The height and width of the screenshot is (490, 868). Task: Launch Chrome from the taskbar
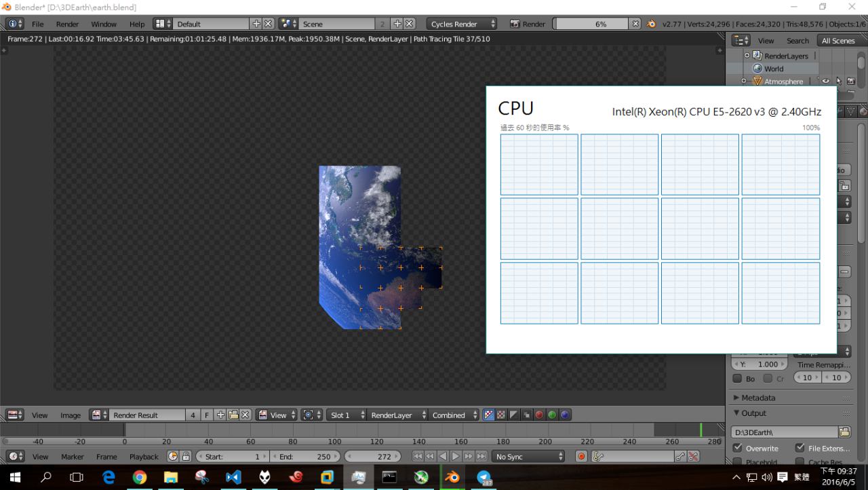140,477
